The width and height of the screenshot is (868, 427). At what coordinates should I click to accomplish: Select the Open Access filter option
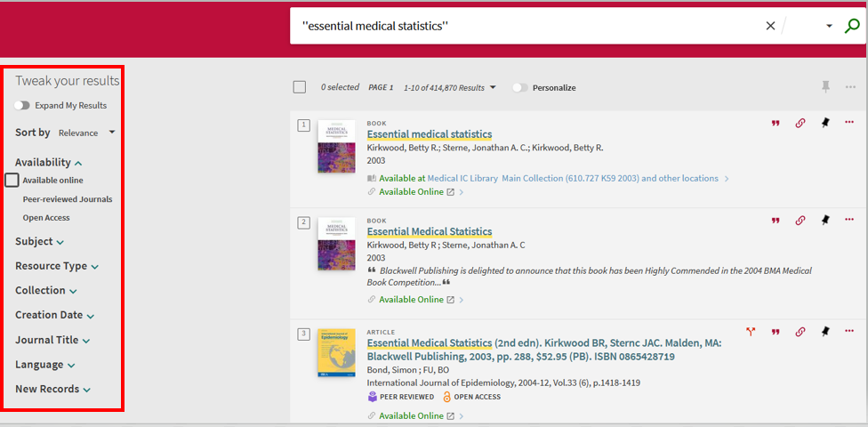46,218
